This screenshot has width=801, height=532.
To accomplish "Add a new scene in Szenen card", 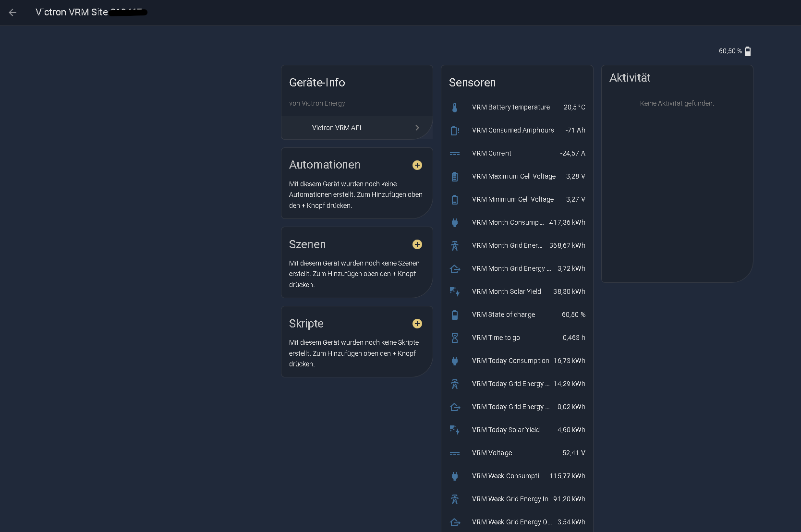I will pyautogui.click(x=417, y=244).
